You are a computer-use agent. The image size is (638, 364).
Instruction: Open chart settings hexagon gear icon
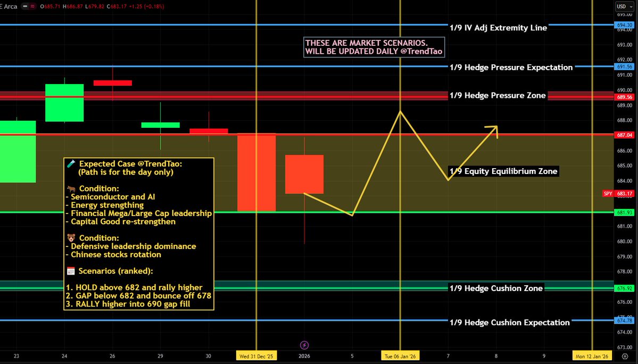point(625,356)
